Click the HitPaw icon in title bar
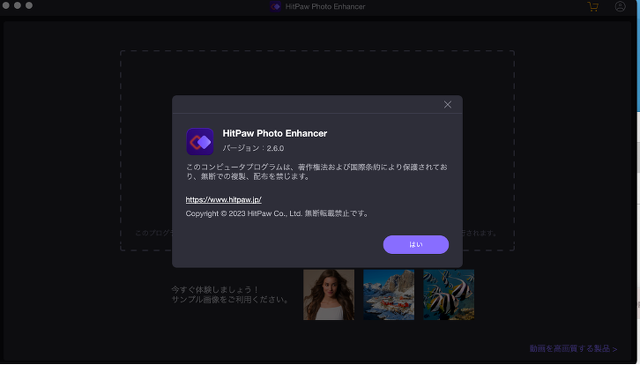640x365 pixels. [276, 7]
